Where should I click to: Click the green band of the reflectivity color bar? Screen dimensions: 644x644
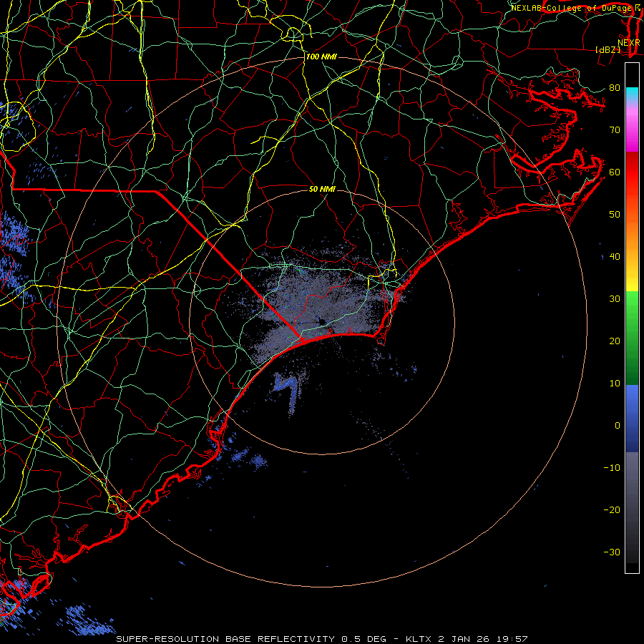tap(632, 338)
